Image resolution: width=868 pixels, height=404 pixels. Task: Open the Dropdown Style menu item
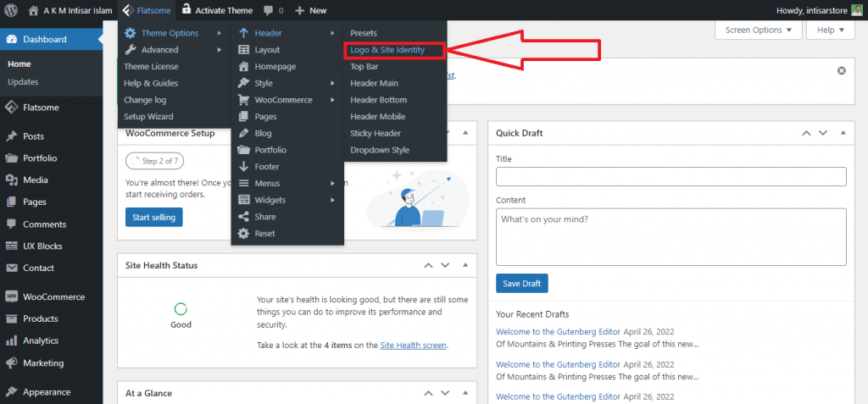tap(380, 150)
